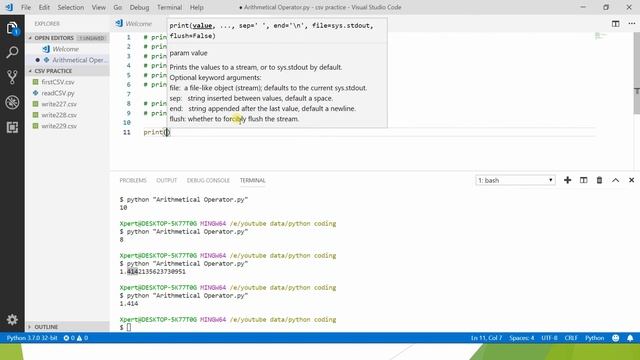Open the Help menu
Viewport: 640px width, 360px height.
click(x=196, y=7)
